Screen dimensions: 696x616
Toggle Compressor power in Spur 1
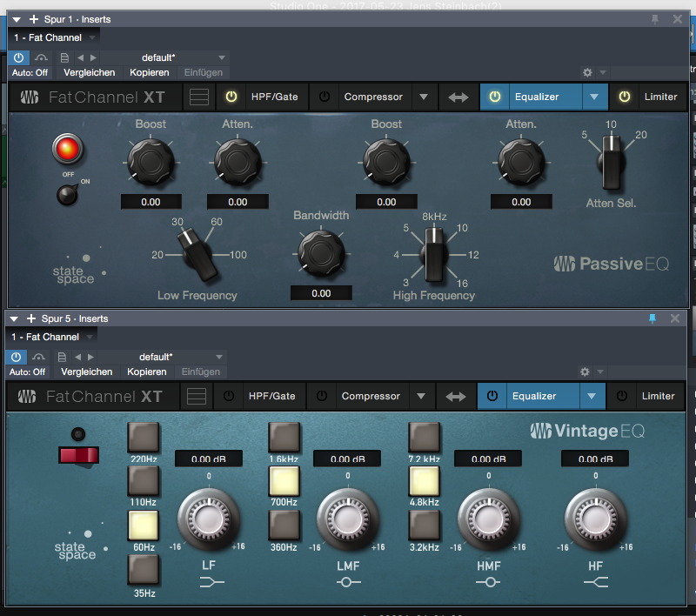(325, 97)
